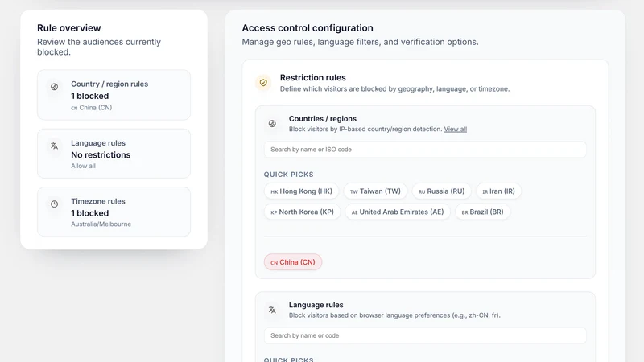
Task: Click the globe icon beside Countries / regions
Action: [x=272, y=124]
